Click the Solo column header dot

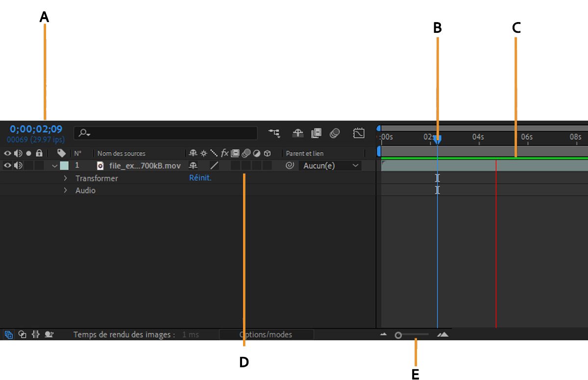pyautogui.click(x=28, y=153)
